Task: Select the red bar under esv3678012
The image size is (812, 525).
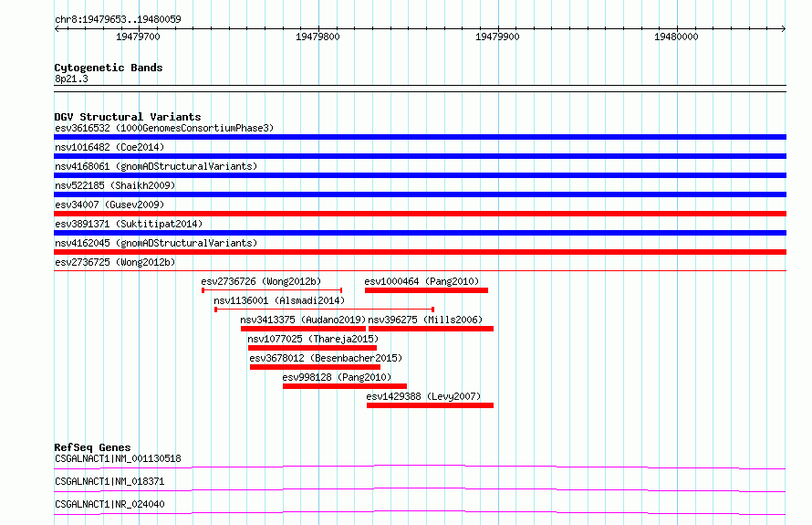Action: click(315, 367)
